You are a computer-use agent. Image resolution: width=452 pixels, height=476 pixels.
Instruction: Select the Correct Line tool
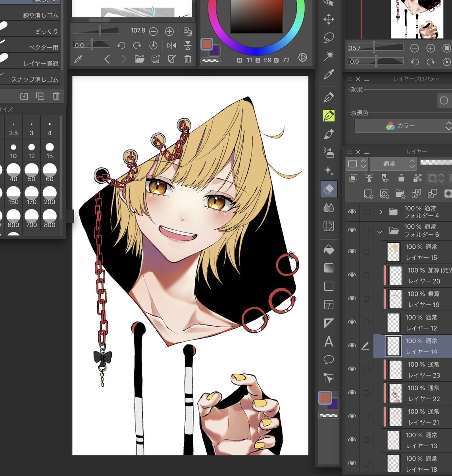coord(329,378)
